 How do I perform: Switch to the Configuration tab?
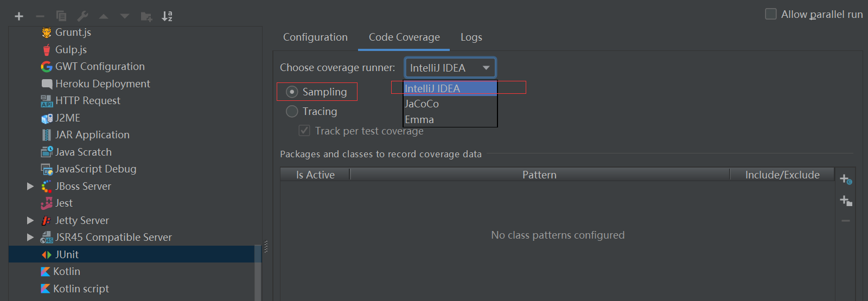(315, 37)
